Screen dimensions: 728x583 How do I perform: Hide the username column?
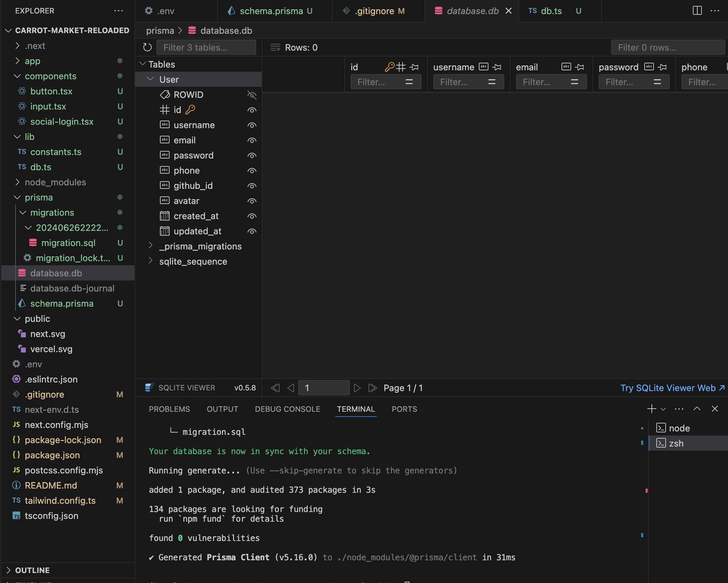click(252, 125)
